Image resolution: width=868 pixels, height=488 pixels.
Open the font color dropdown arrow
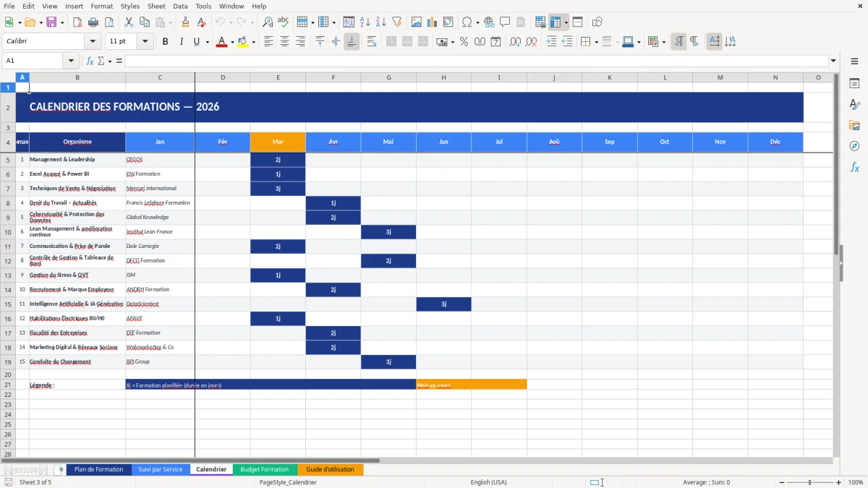(x=231, y=41)
